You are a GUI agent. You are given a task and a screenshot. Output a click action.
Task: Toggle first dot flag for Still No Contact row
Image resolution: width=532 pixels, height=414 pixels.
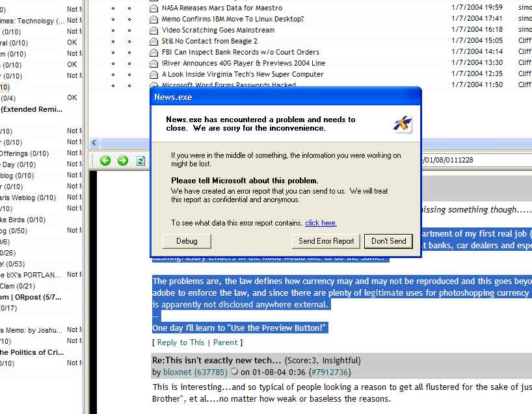[x=113, y=42]
